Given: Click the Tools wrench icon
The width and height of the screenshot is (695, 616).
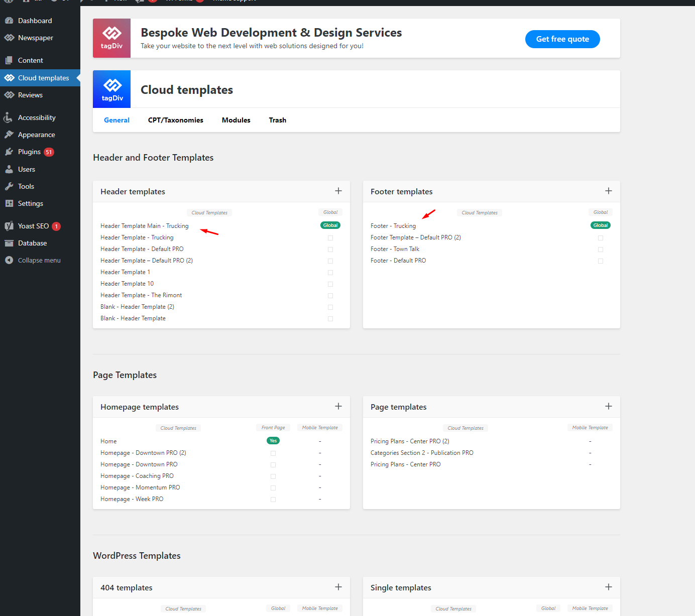Looking at the screenshot, I should [x=9, y=186].
